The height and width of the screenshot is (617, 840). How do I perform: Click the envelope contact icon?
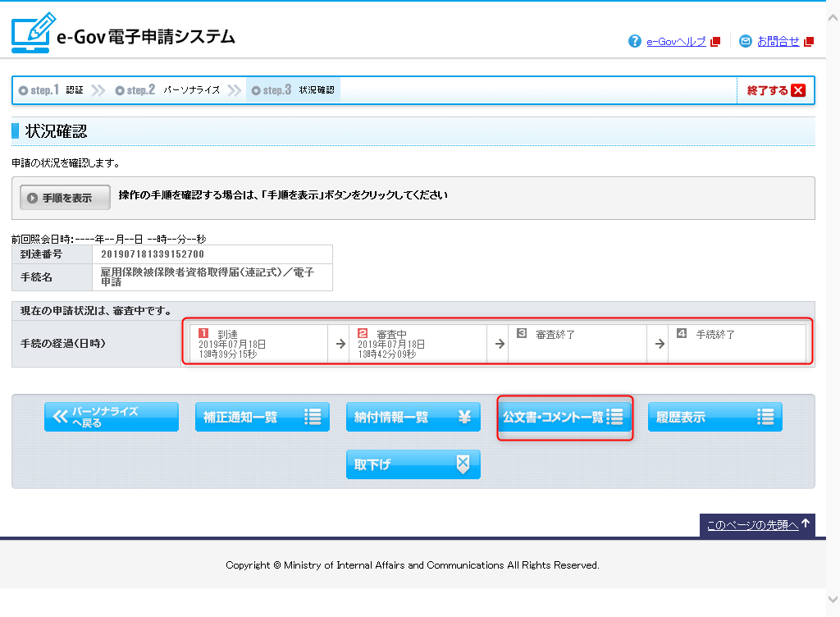pyautogui.click(x=745, y=41)
